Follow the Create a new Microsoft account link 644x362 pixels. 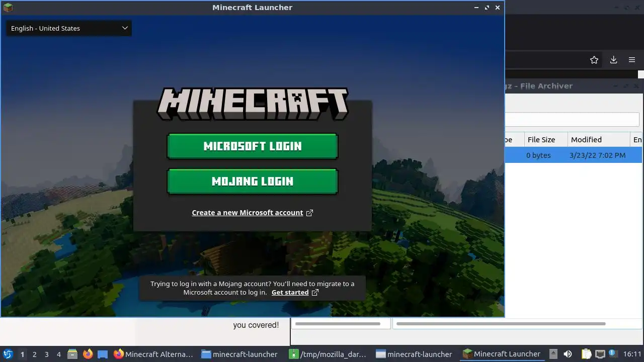(x=247, y=213)
